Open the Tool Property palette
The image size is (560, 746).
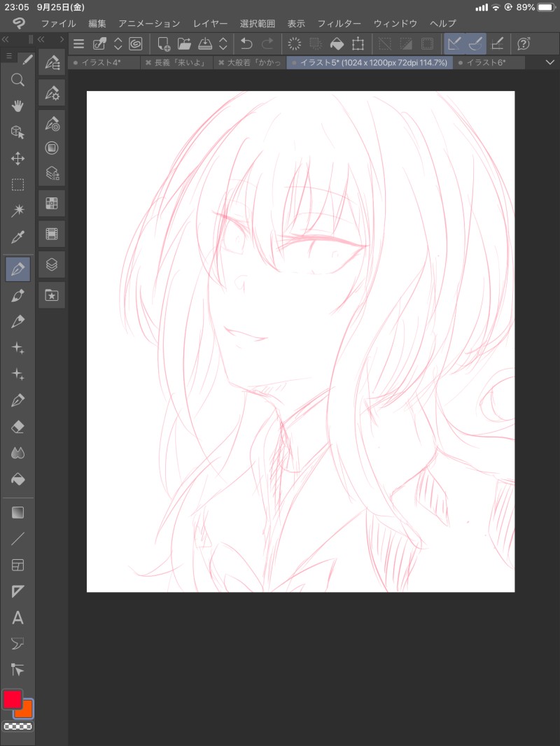(x=51, y=93)
